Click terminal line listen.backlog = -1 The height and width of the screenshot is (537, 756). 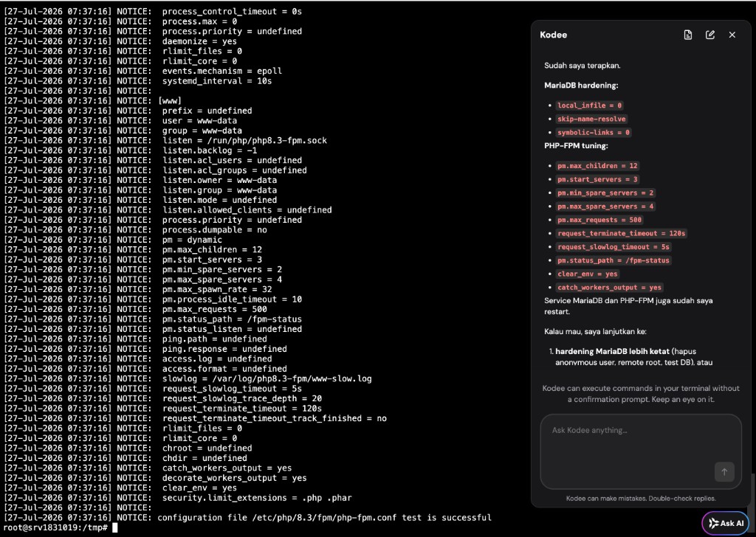click(130, 150)
